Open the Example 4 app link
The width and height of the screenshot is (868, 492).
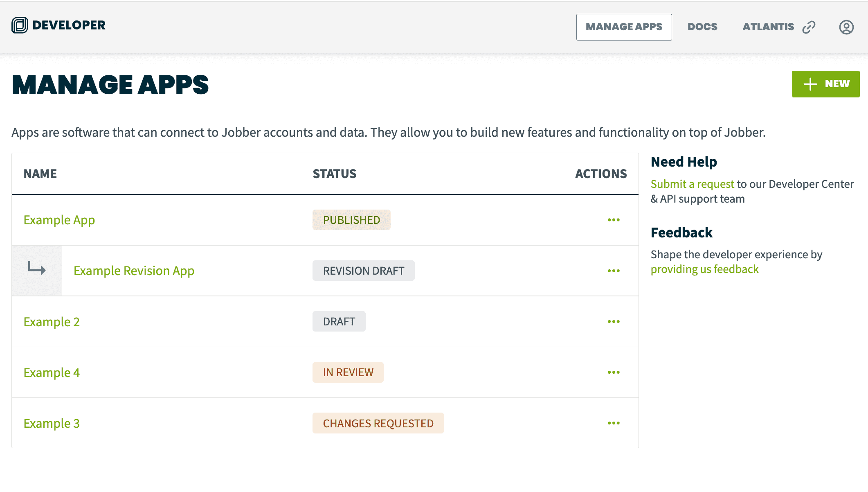point(52,372)
